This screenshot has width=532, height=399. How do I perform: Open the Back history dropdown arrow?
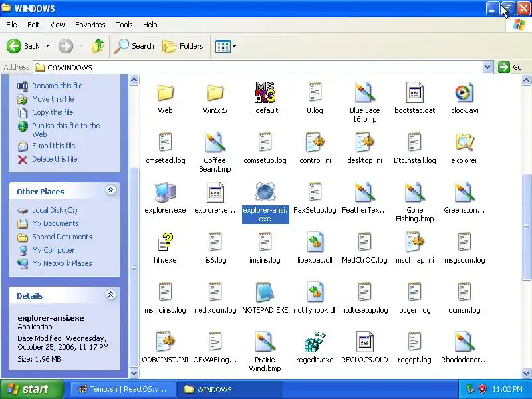pos(47,46)
